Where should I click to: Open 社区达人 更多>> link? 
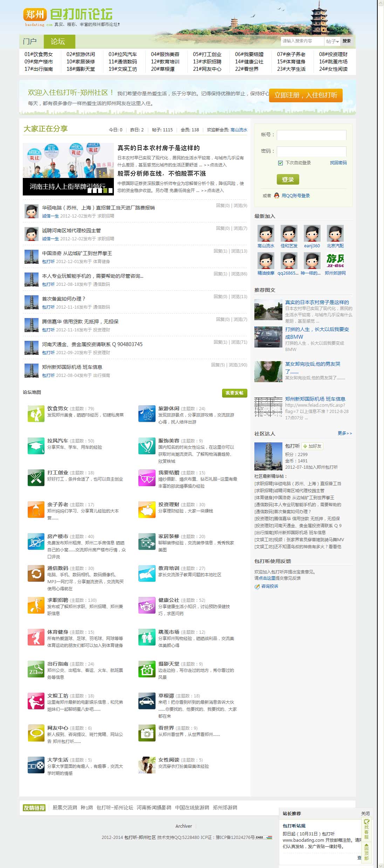click(x=345, y=433)
